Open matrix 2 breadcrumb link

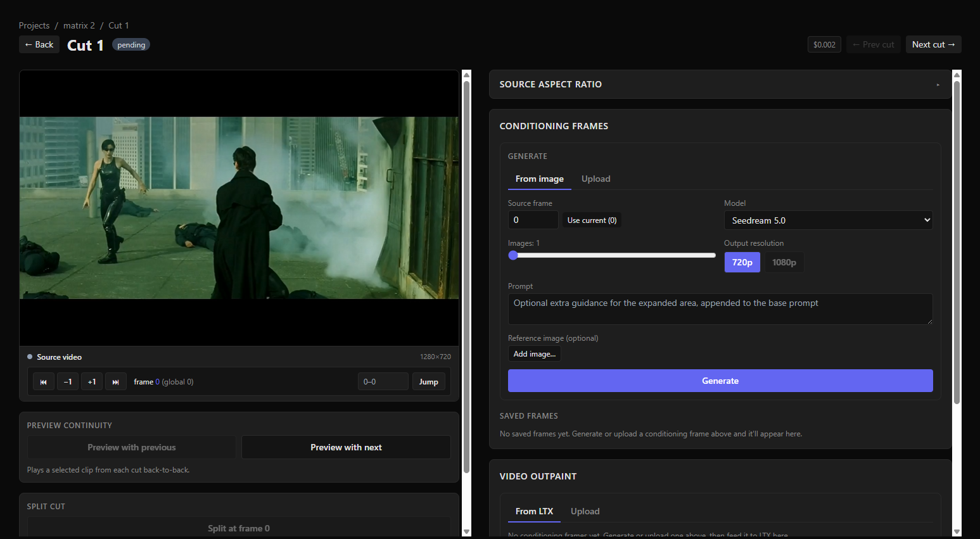(x=79, y=25)
